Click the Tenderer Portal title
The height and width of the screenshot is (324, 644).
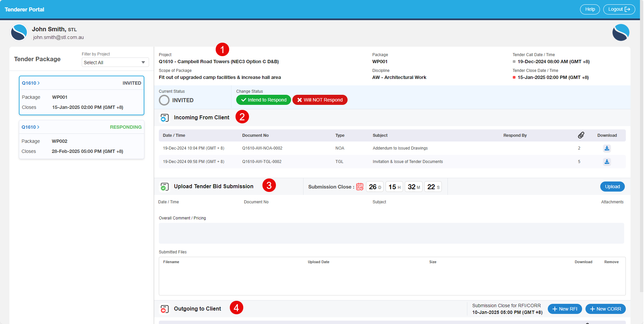coord(25,9)
